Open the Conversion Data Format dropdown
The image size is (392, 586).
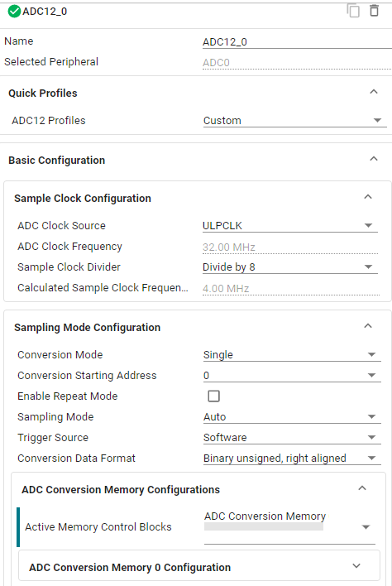292,459
